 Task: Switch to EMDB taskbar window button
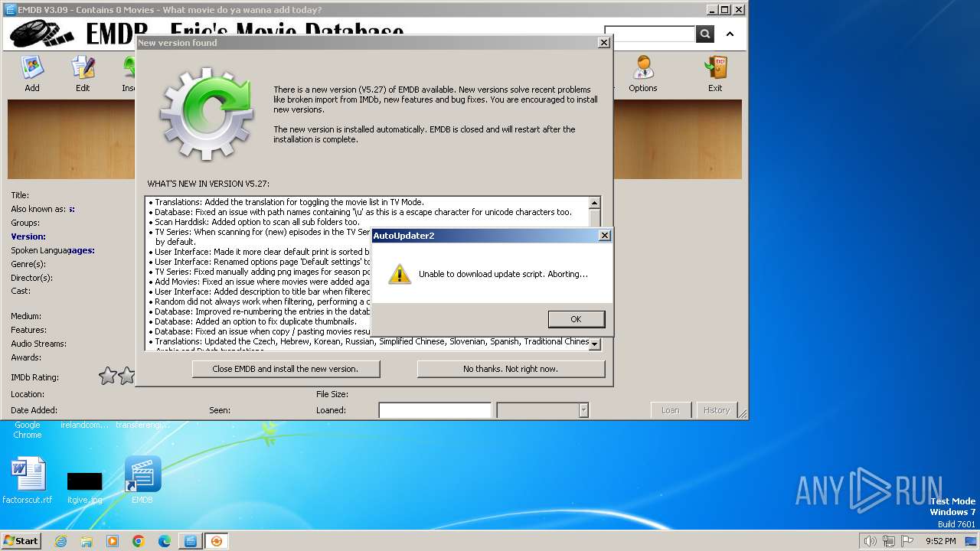click(x=191, y=541)
